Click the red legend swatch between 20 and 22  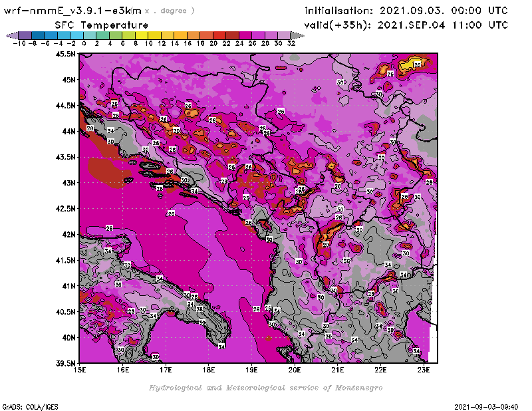coord(219,35)
